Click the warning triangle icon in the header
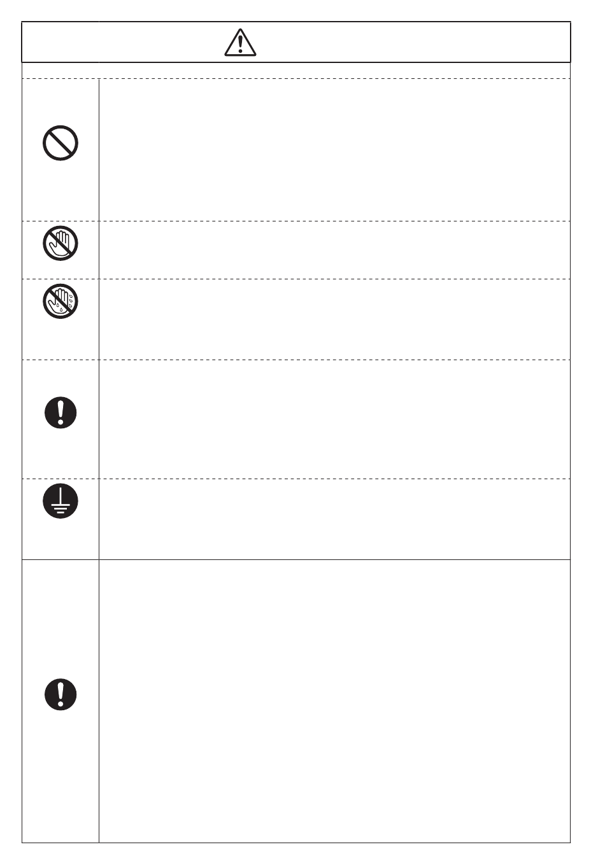Screen dimensions: 605x868 coord(240,43)
